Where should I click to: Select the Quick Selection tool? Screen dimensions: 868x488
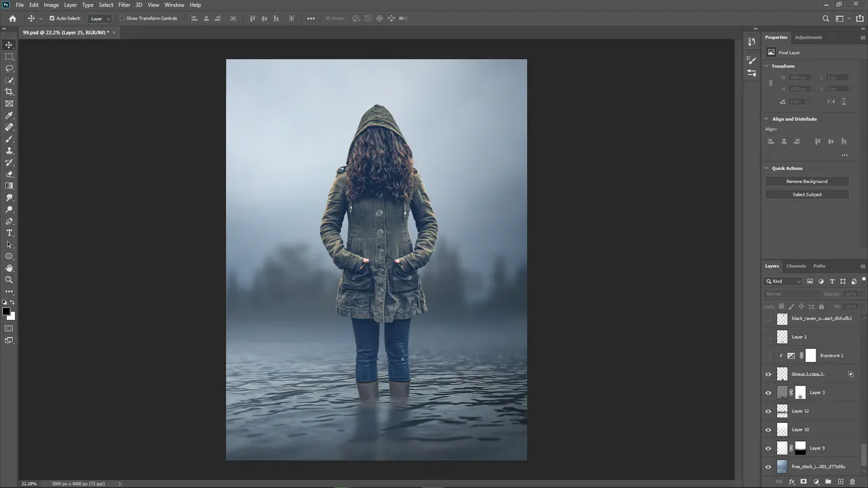coord(9,80)
